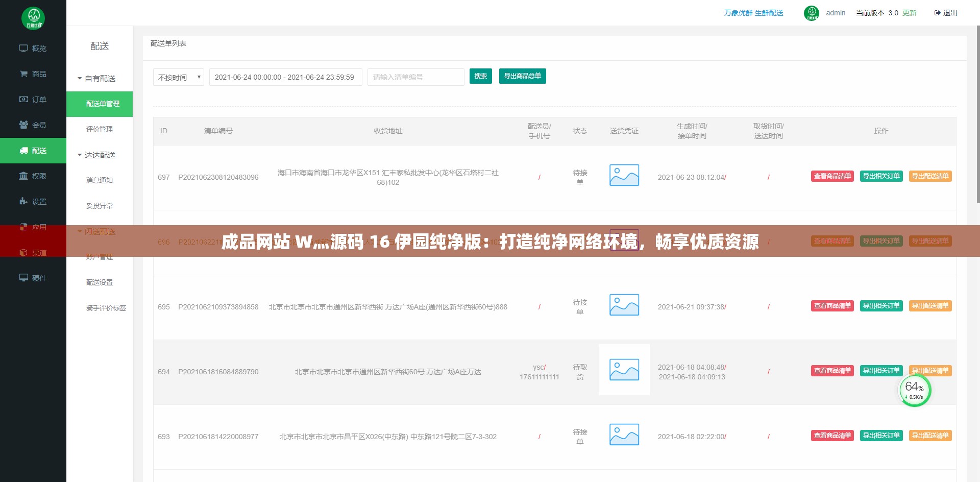Open 会员 members in sidebar
Viewport: 980px width, 482px height.
[33, 125]
